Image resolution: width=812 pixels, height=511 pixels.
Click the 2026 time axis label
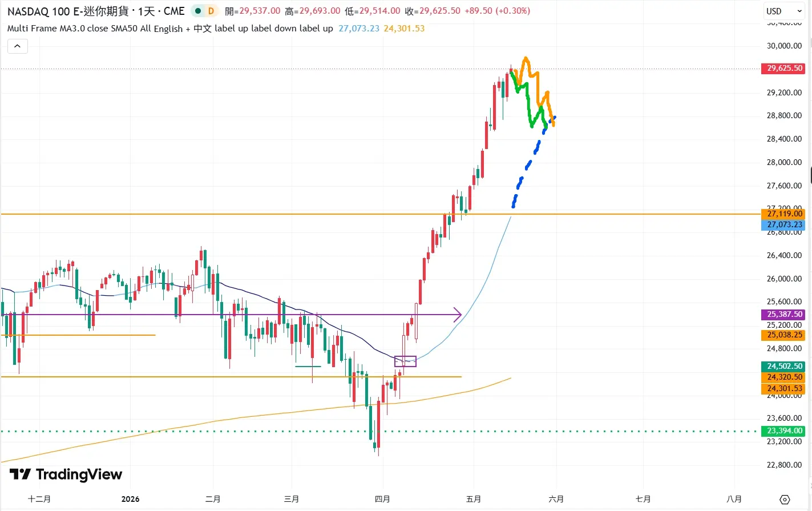point(130,499)
